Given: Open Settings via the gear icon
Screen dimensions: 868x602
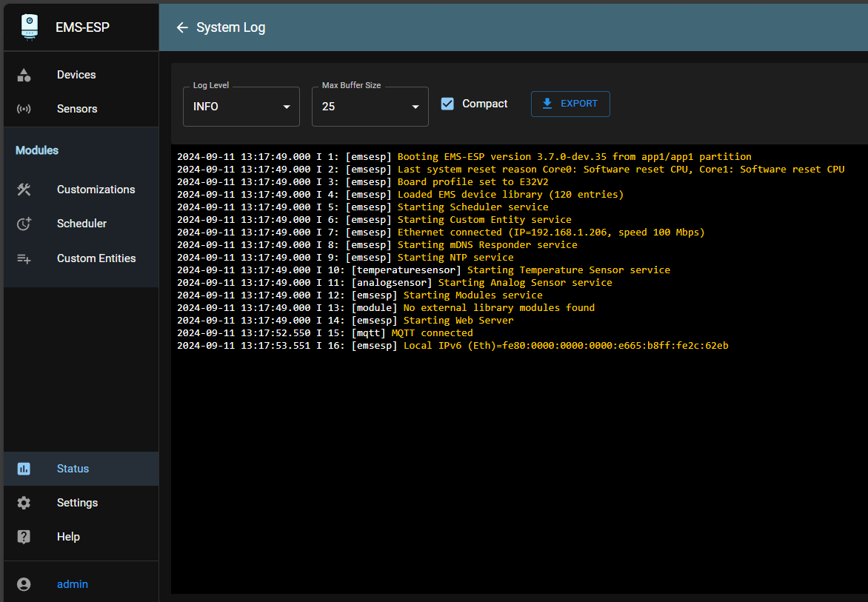Looking at the screenshot, I should (x=24, y=502).
